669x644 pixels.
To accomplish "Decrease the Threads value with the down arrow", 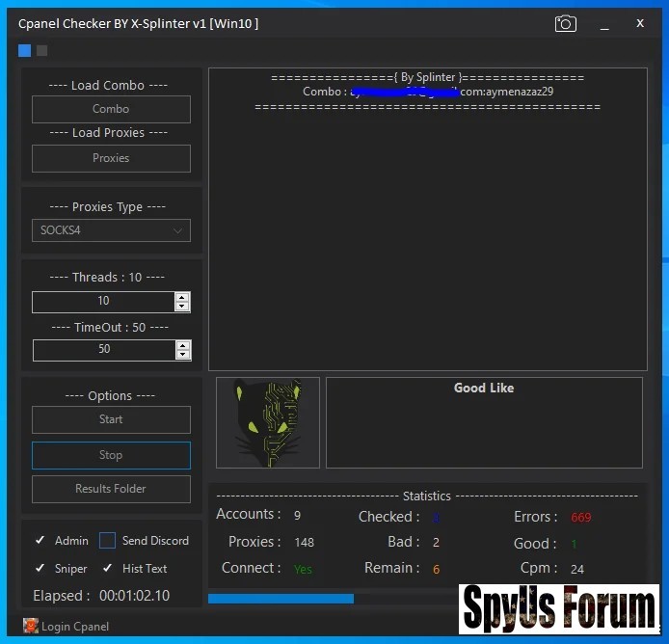I will pyautogui.click(x=182, y=307).
